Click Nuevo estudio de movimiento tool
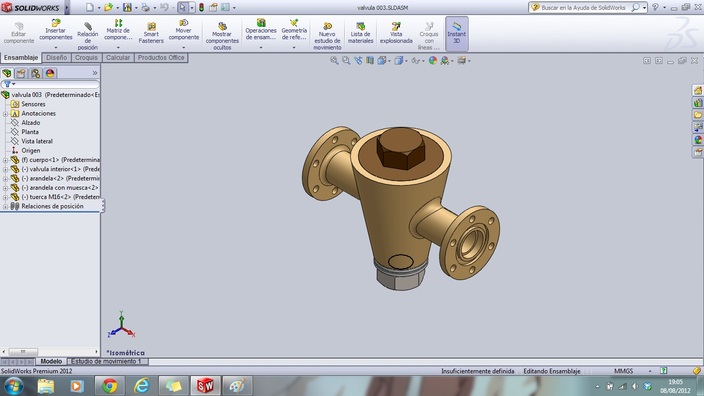The image size is (704, 396). [327, 35]
